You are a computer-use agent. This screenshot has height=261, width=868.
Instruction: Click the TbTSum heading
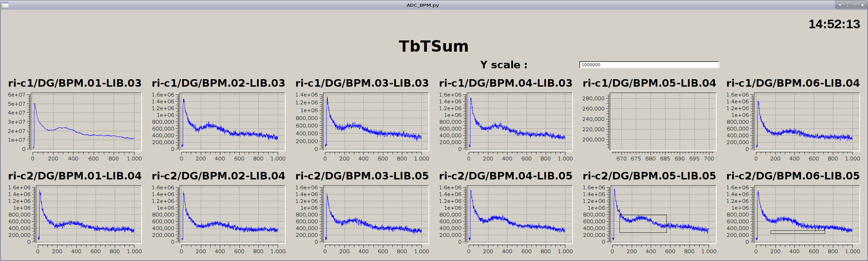(x=434, y=46)
